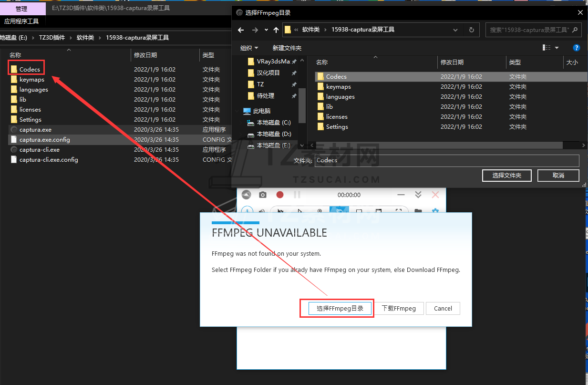Image resolution: width=588 pixels, height=385 pixels.
Task: Select captura.exe in the Explorer window
Action: pyautogui.click(x=119, y=130)
